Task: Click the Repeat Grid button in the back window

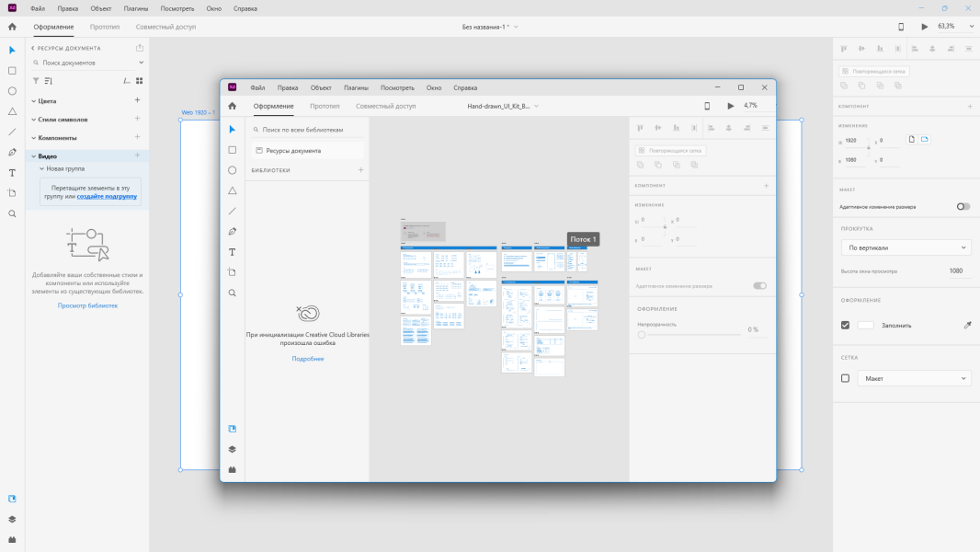Action: [873, 71]
